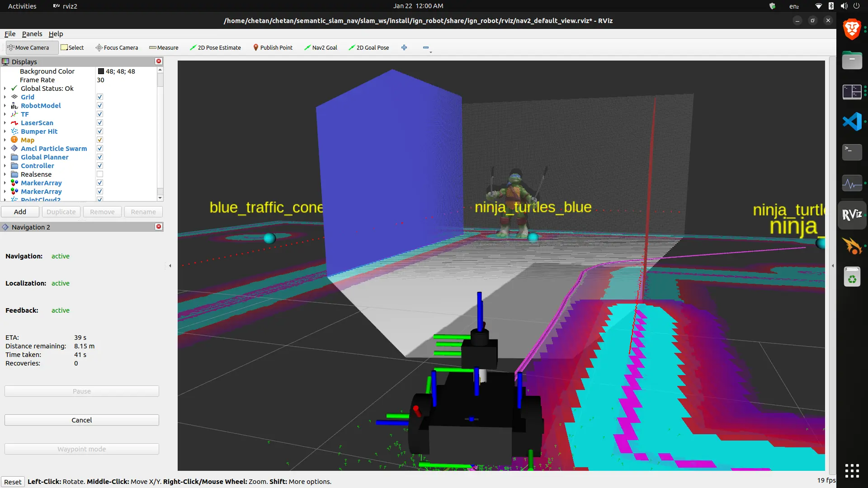Expand the Map display properties
The width and height of the screenshot is (868, 488).
tap(5, 140)
